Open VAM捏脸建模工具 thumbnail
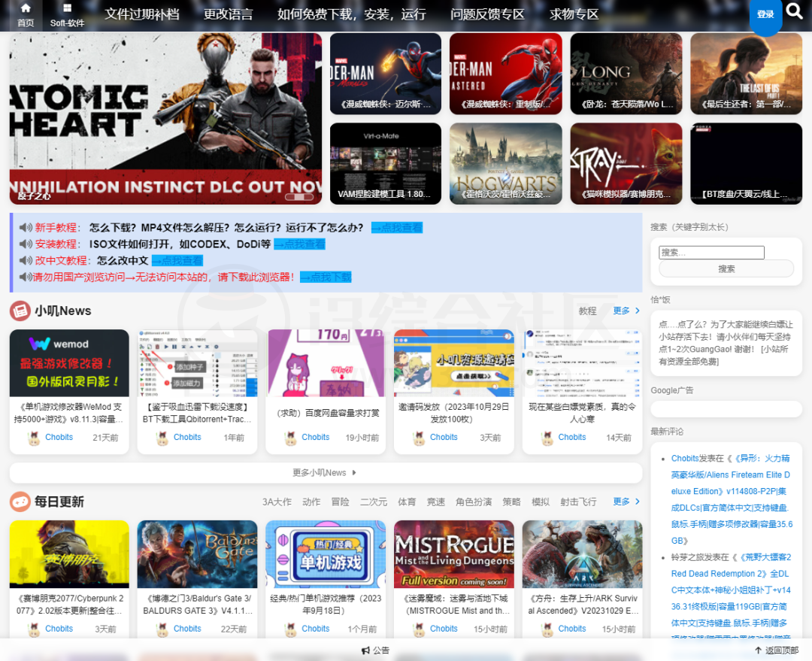This screenshot has height=661, width=812. click(x=386, y=163)
